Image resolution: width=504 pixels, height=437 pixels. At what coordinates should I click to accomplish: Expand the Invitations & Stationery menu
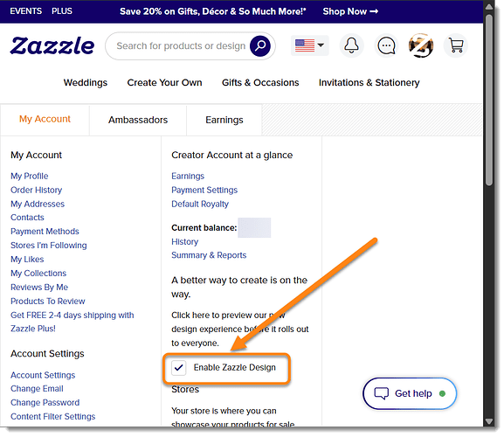pos(369,83)
